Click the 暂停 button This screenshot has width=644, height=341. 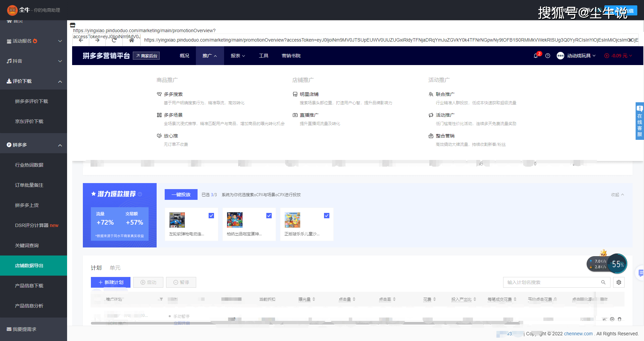point(181,282)
